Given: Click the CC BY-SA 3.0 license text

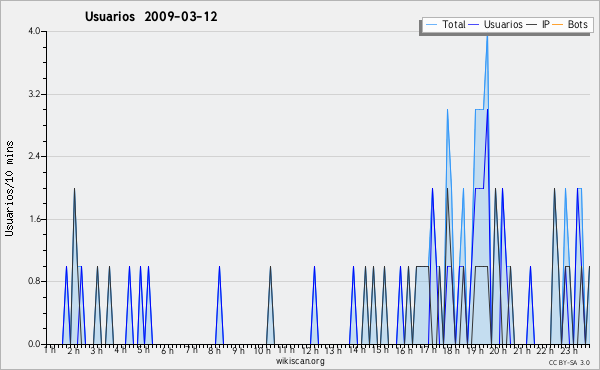Looking at the screenshot, I should (569, 363).
